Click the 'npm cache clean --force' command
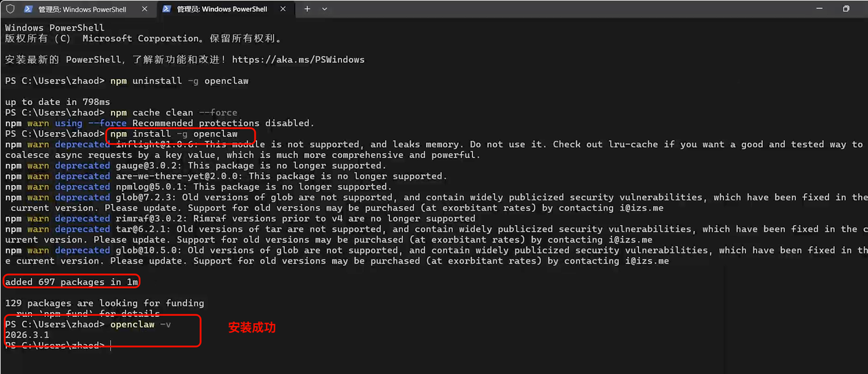This screenshot has width=868, height=374. click(174, 112)
